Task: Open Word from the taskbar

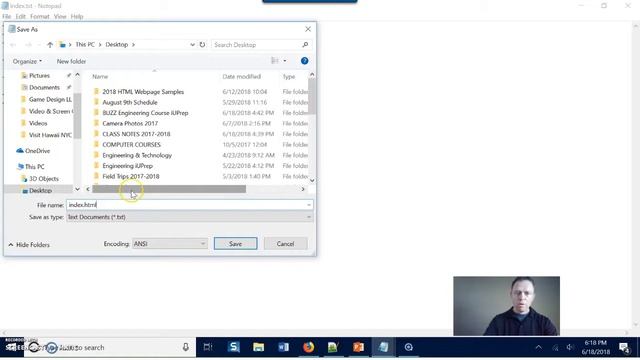Action: 283,347
